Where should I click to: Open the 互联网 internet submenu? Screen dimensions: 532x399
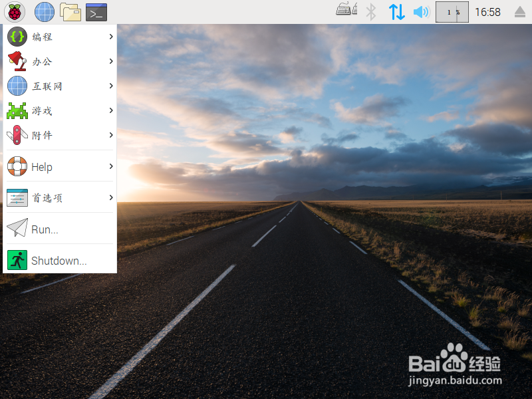click(x=60, y=86)
